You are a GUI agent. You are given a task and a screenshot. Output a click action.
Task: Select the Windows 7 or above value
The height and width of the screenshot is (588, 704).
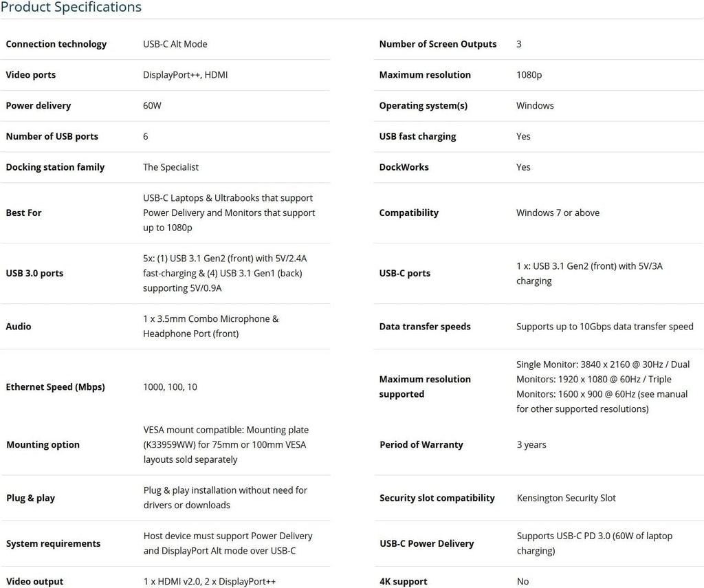pyautogui.click(x=558, y=213)
